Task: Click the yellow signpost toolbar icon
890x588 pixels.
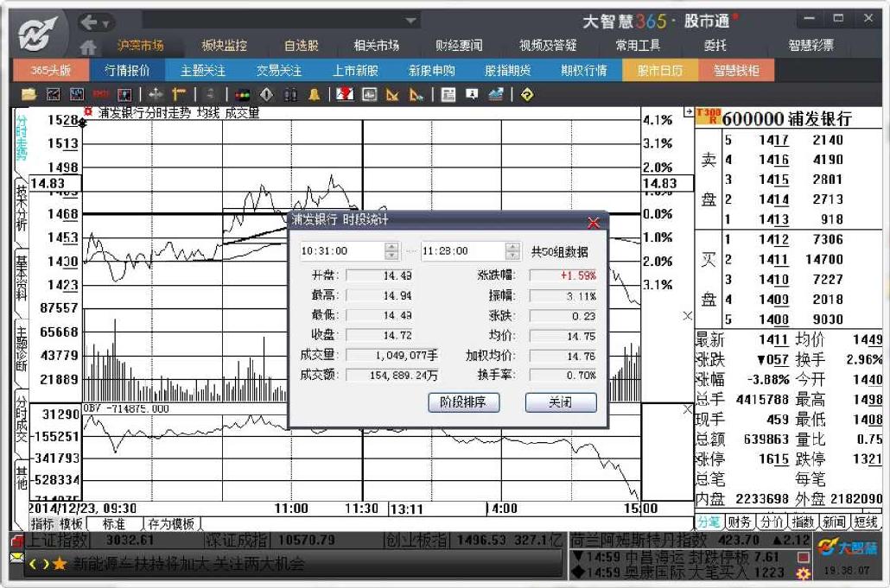Action: [x=179, y=95]
